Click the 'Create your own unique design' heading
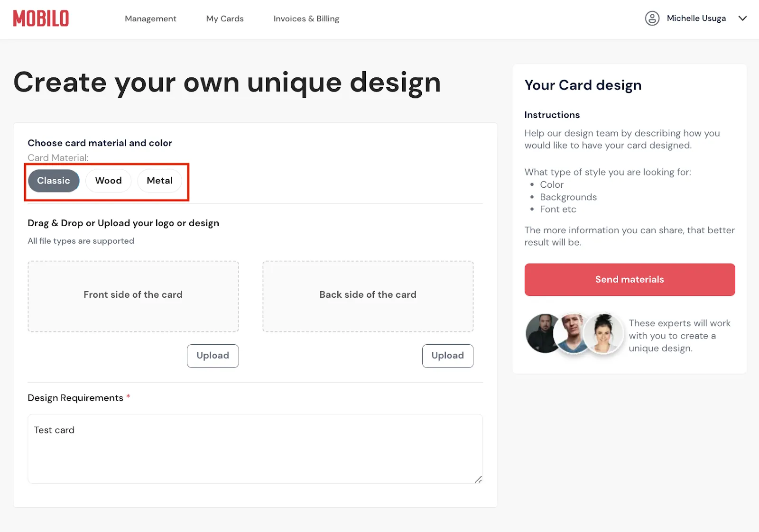Viewport: 759px width, 532px height. (x=227, y=83)
